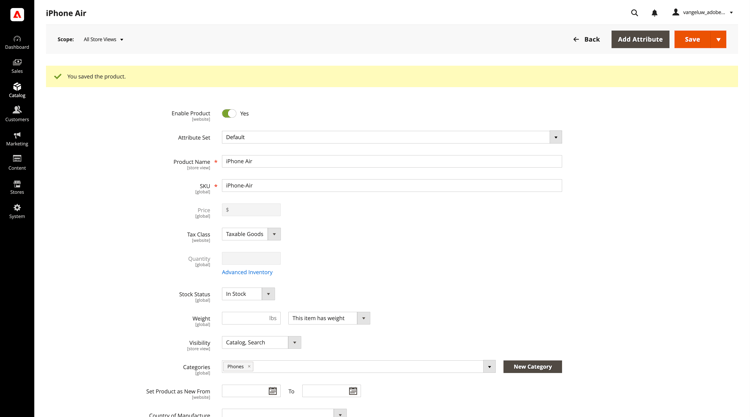Click the Add Attribute button
Screen dimensions: 750x417
(x=640, y=39)
